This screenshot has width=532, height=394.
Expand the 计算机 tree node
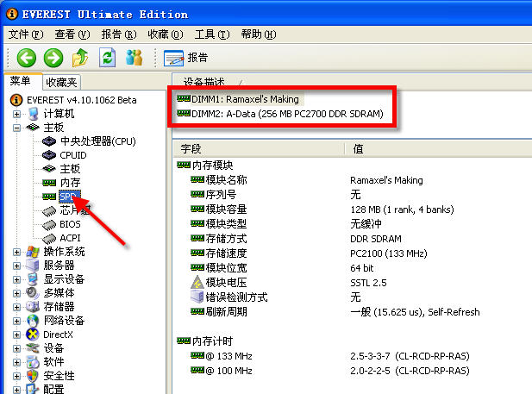[16, 114]
